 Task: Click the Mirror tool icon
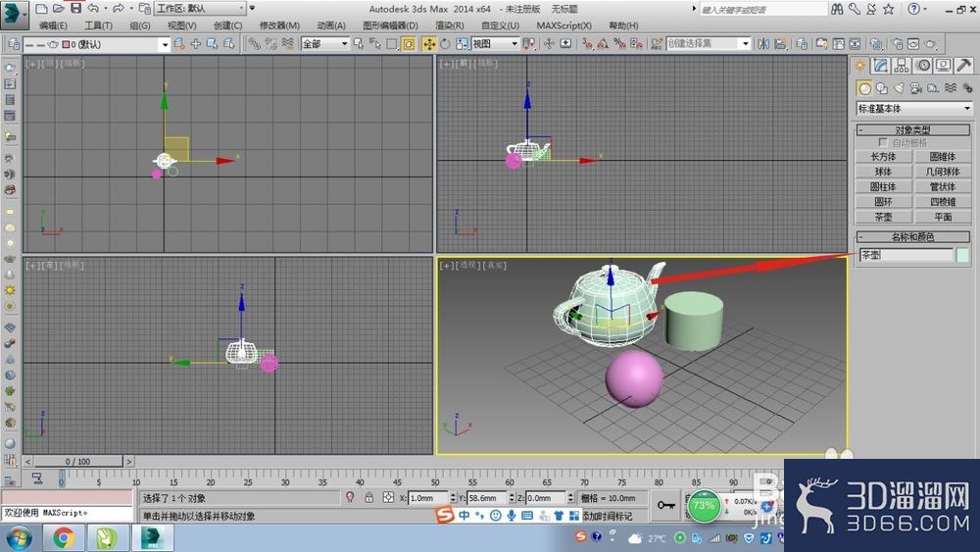click(x=763, y=44)
